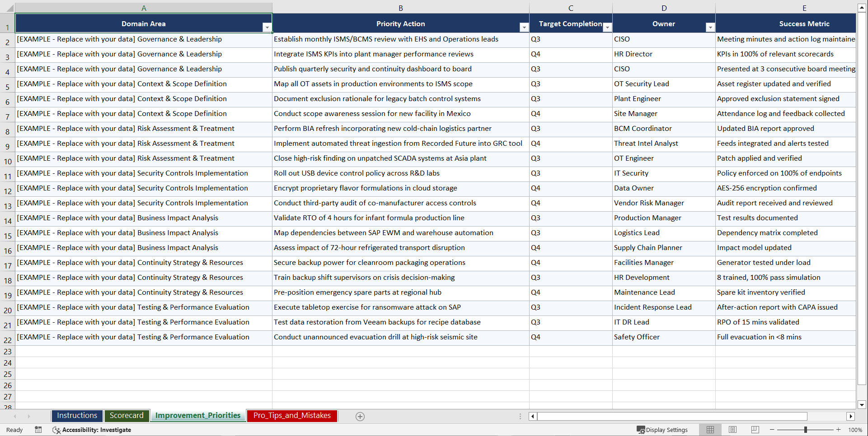Switch to Normal view in the status bar
The image size is (868, 436).
pos(710,430)
